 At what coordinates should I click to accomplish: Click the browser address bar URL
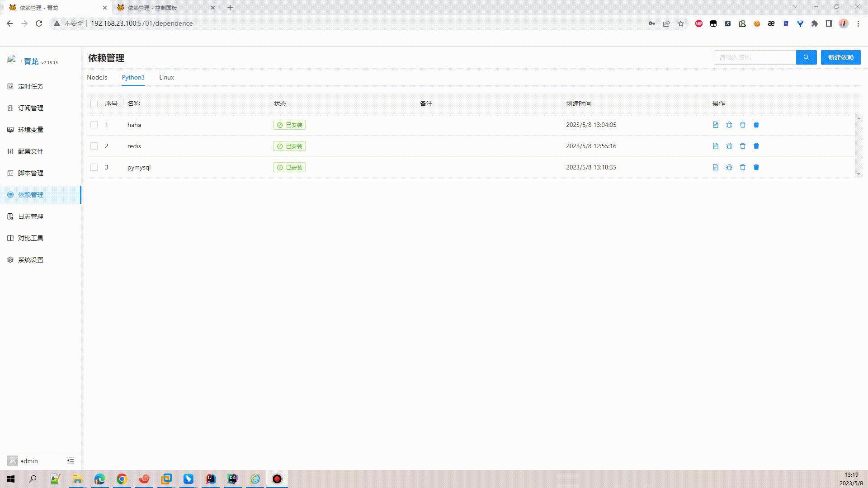click(142, 23)
